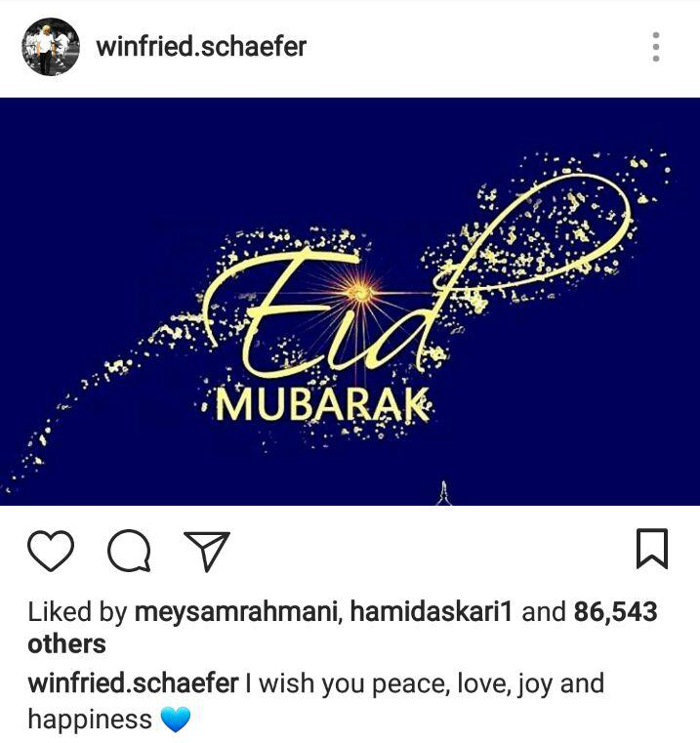Open meysamrahmani's profile from the likes
The image size is (700, 743).
click(235, 611)
